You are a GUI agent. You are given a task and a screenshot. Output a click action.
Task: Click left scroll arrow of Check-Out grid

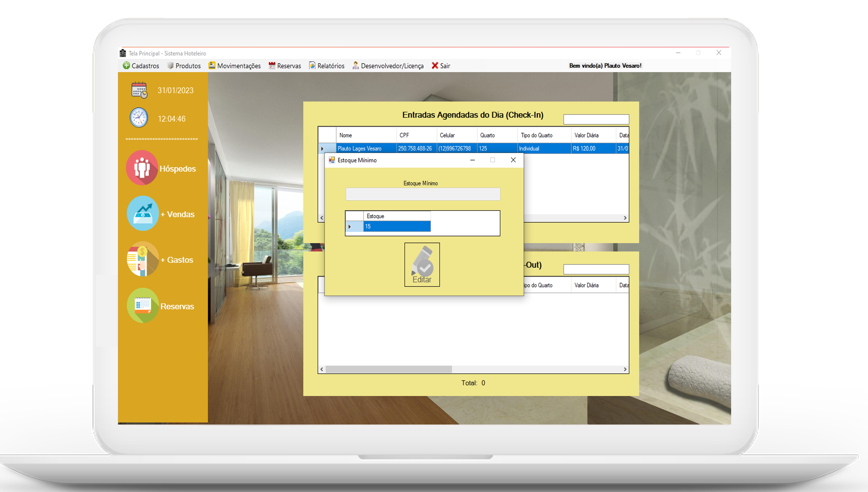322,369
